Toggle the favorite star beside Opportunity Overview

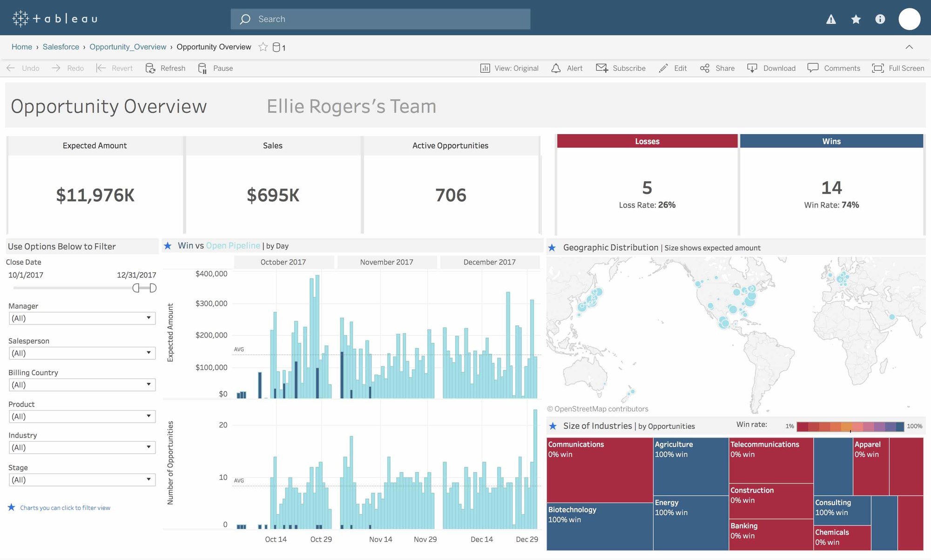pos(263,47)
